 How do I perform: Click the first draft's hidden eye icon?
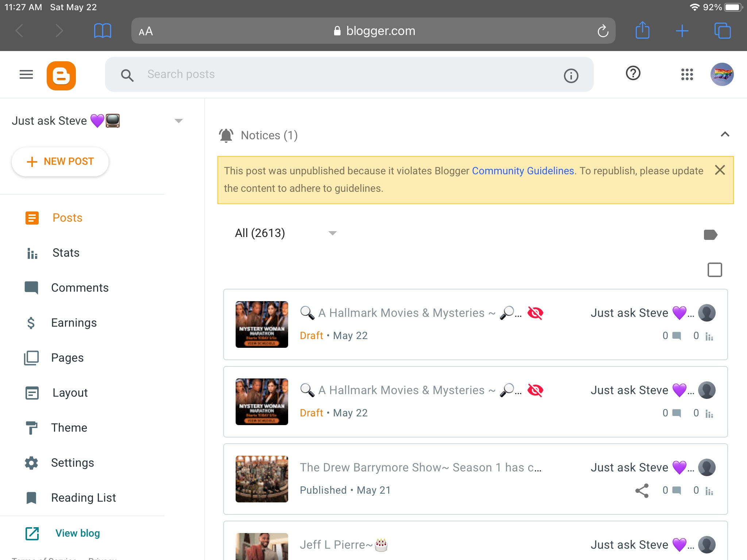coord(535,313)
